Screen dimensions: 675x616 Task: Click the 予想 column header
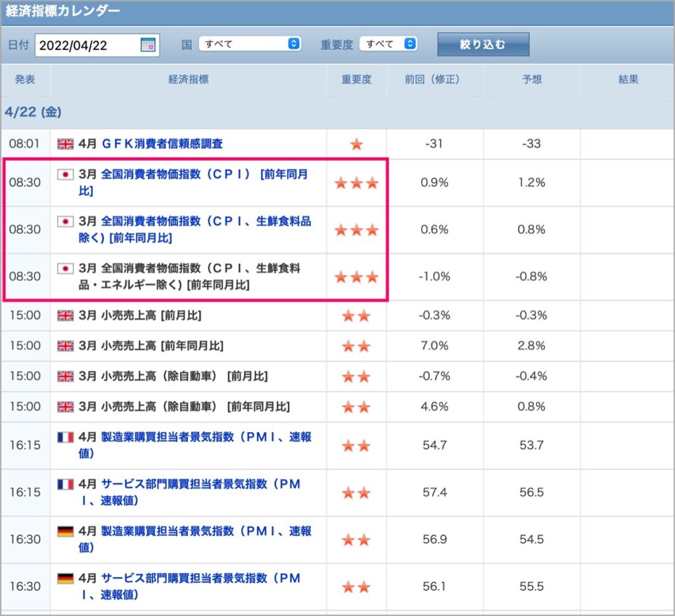point(532,79)
